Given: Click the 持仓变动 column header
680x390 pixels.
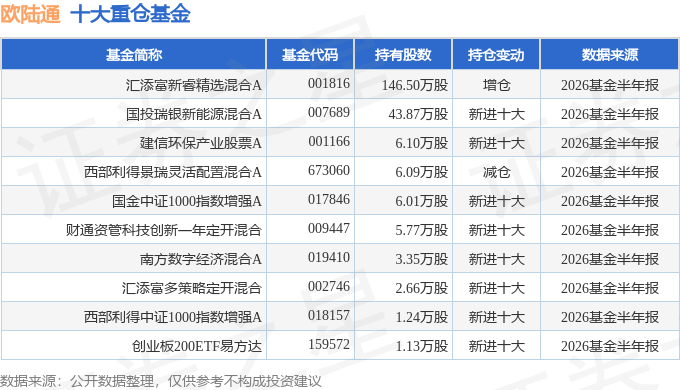Looking at the screenshot, I should point(496,55).
